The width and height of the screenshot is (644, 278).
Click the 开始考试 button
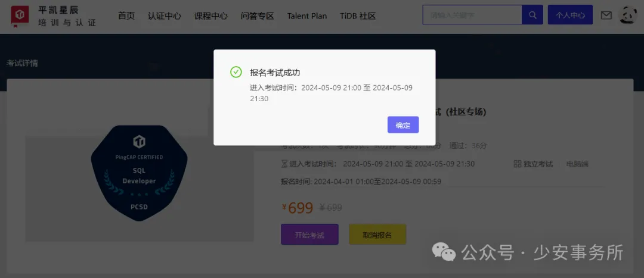pyautogui.click(x=309, y=235)
